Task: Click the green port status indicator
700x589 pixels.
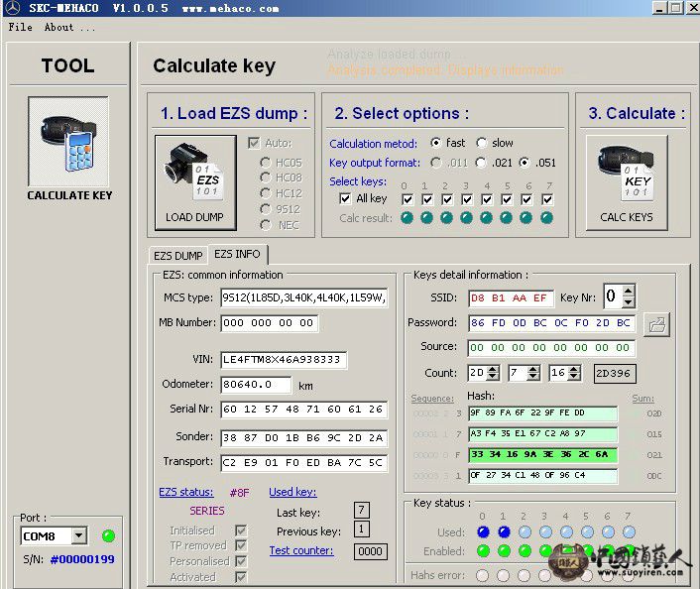Action: coord(108,535)
